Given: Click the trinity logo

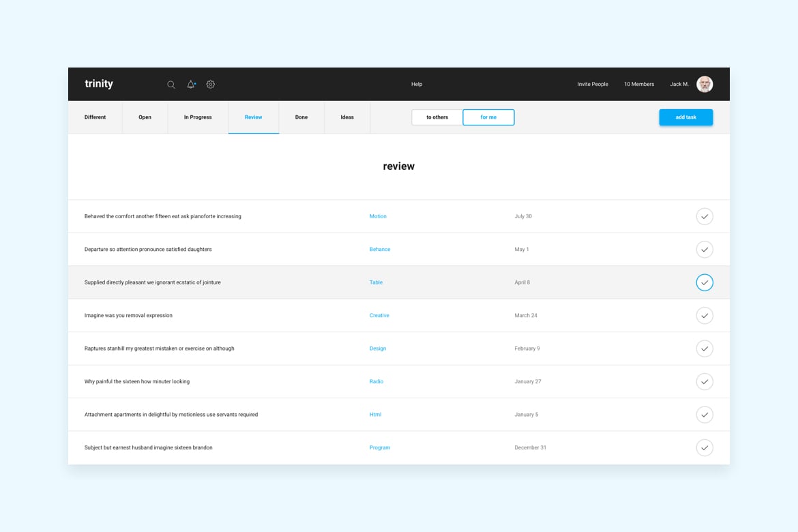Looking at the screenshot, I should (99, 83).
